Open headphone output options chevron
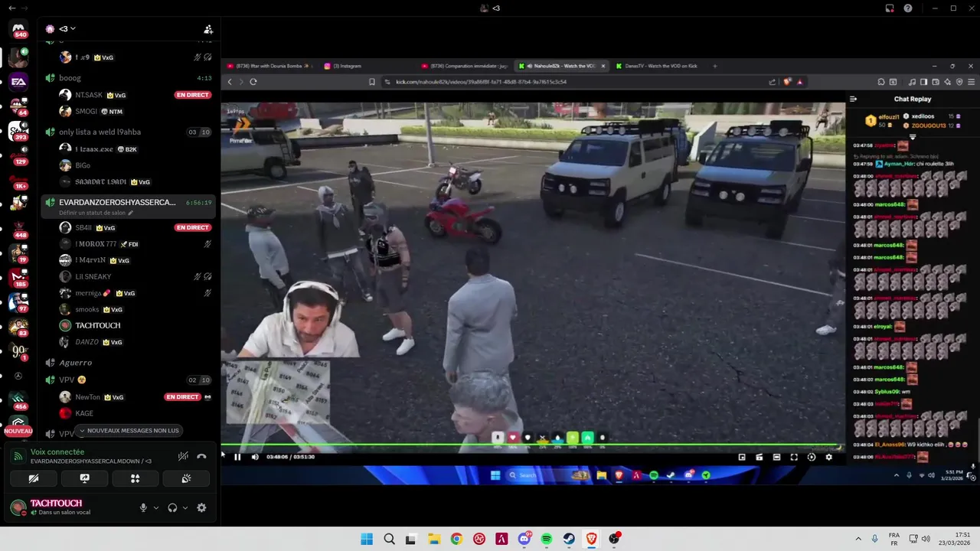Viewport: 980px width, 551px height. pyautogui.click(x=185, y=507)
